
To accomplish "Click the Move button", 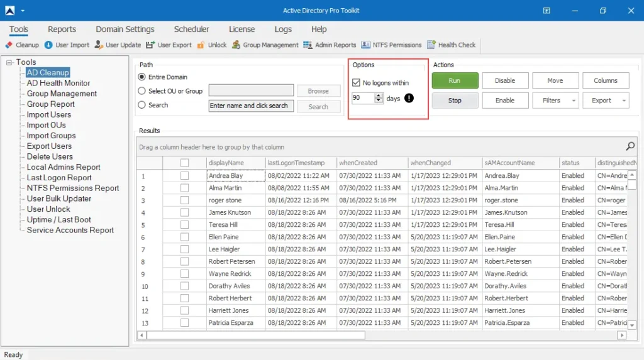I will [x=555, y=80].
